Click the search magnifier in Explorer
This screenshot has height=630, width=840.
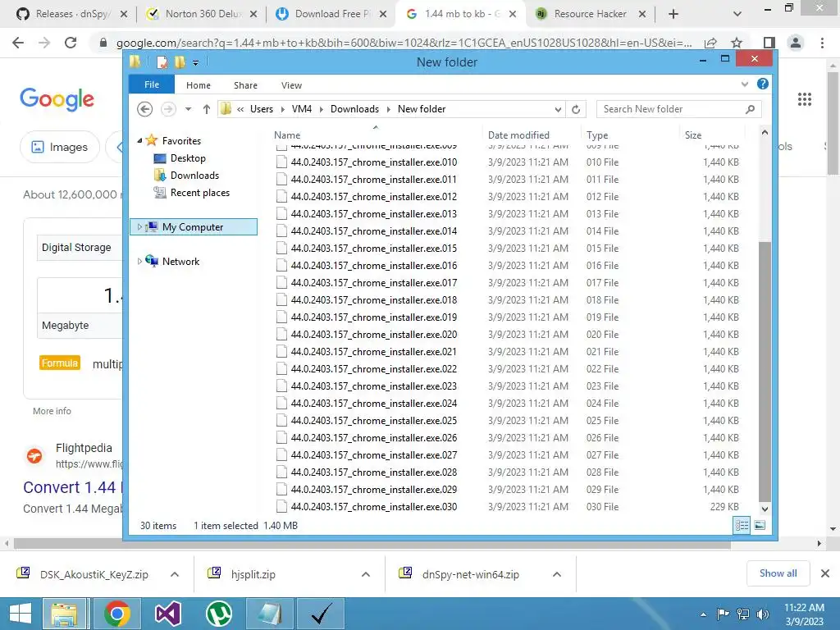(x=750, y=109)
